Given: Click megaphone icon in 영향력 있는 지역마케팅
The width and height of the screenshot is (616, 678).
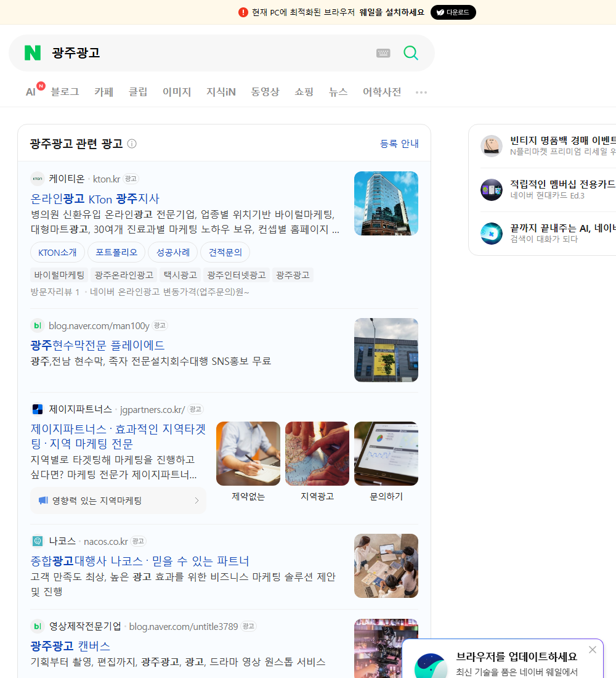Looking at the screenshot, I should coord(43,500).
